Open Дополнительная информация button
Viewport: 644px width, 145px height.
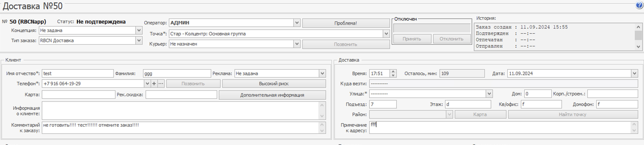[x=272, y=95]
